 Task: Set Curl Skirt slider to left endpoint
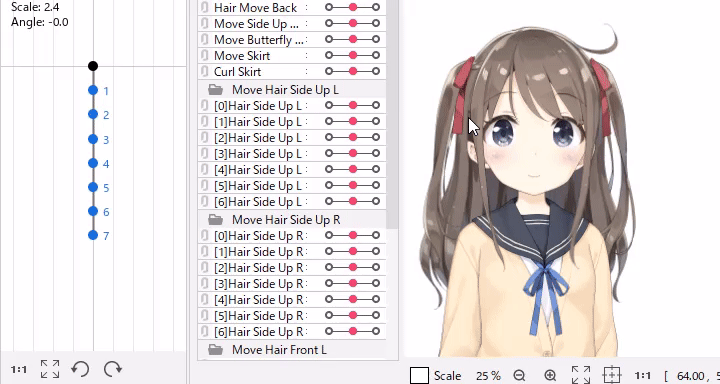tap(329, 71)
